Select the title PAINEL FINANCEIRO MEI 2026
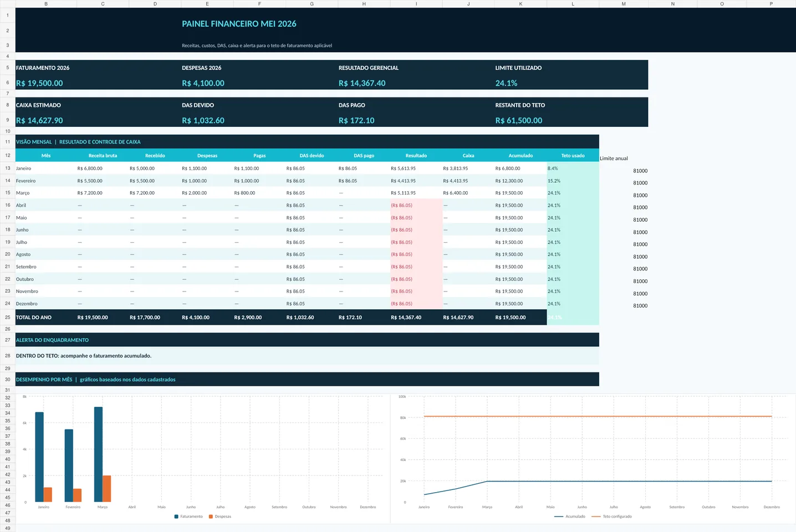The image size is (796, 532). [x=239, y=24]
